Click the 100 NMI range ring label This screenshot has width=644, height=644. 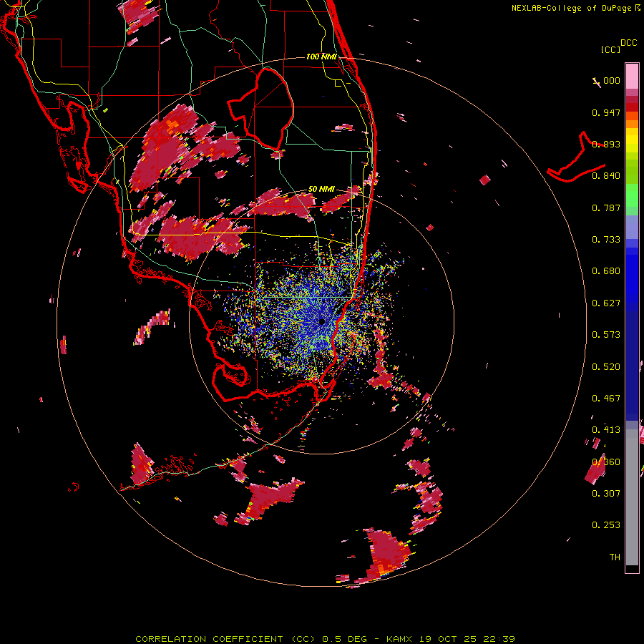[321, 57]
